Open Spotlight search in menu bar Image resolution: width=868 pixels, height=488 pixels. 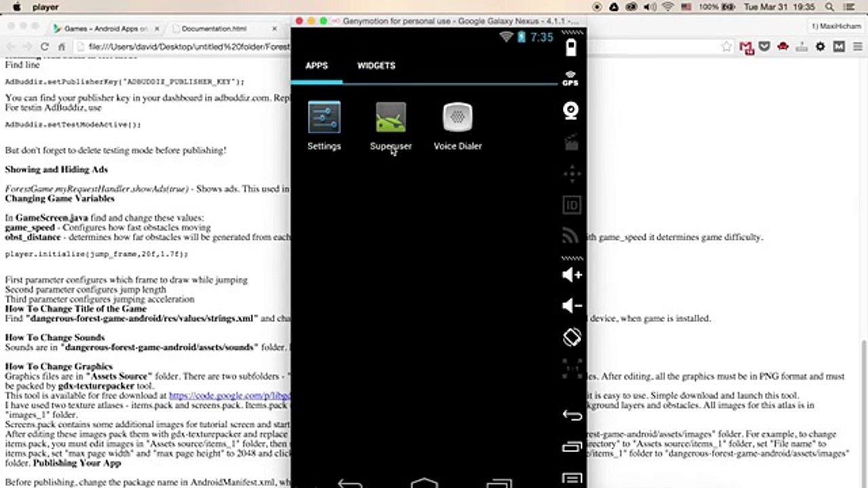830,7
